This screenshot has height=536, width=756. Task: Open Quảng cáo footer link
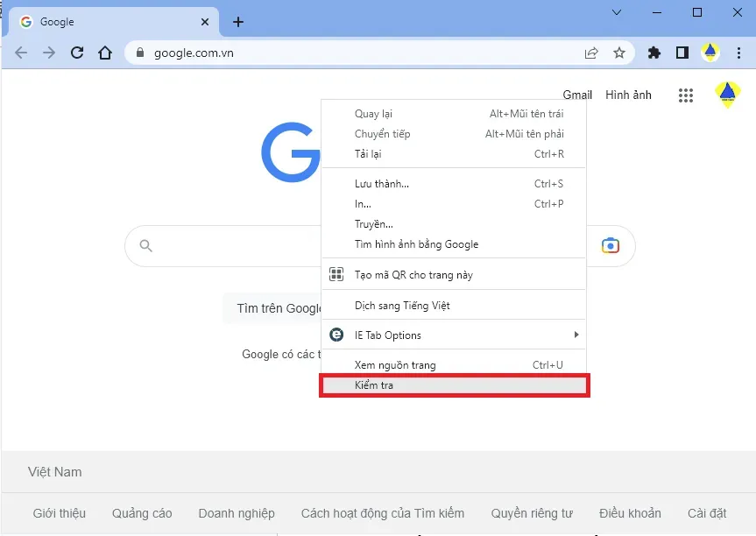[142, 513]
